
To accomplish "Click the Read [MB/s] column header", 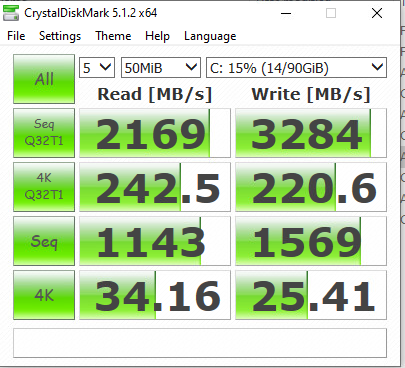I will (155, 94).
